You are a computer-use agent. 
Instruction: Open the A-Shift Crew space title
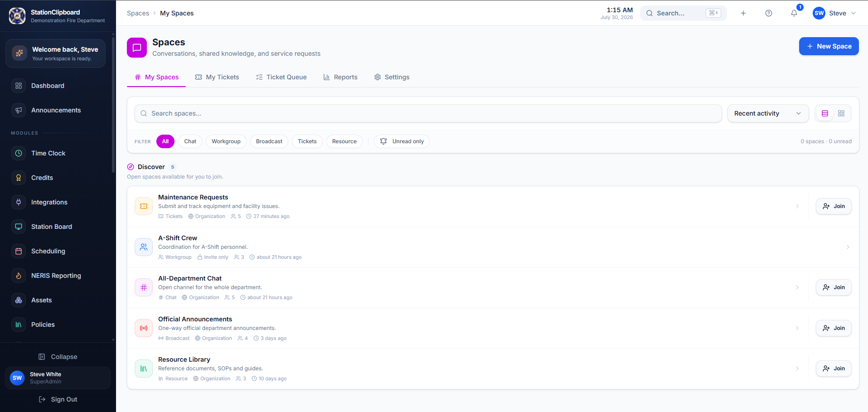(178, 238)
